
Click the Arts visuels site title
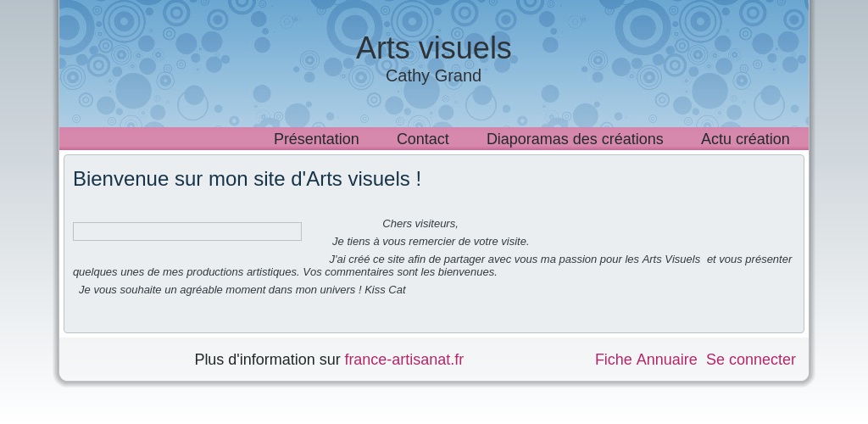433,48
